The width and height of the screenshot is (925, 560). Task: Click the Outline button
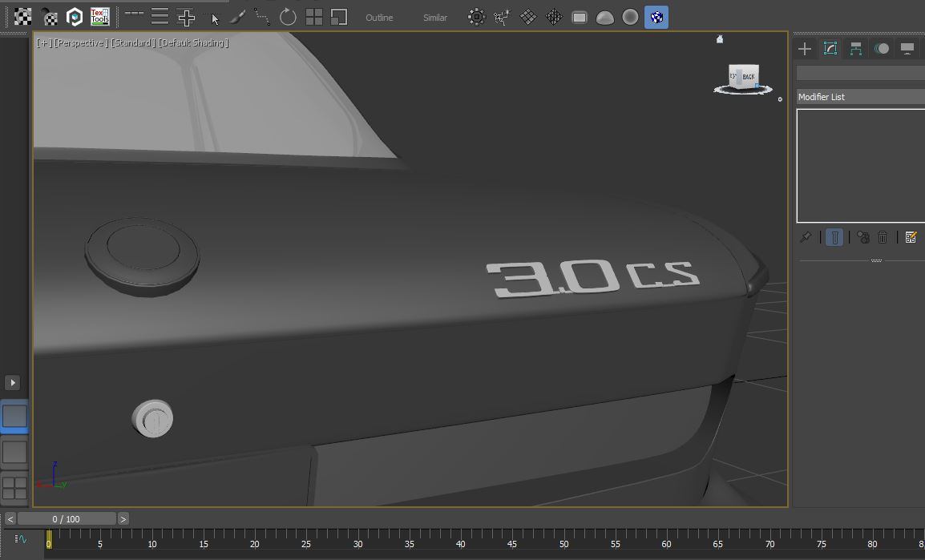click(379, 18)
